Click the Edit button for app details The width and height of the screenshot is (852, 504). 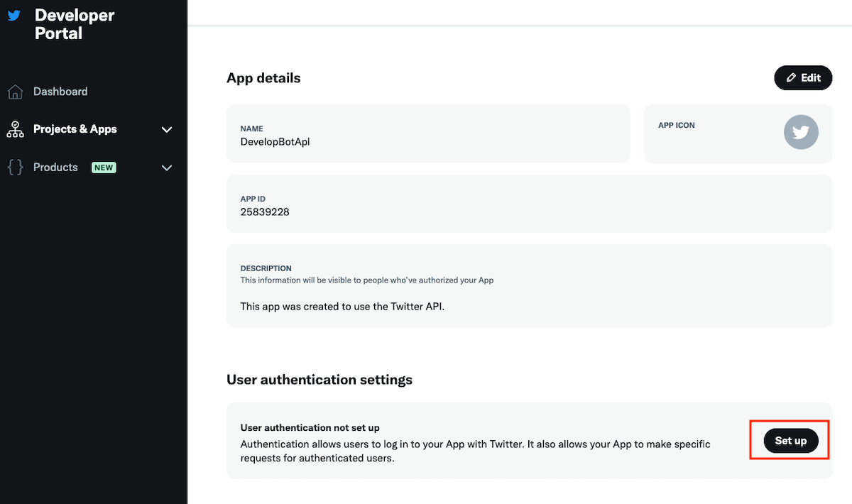click(x=803, y=77)
